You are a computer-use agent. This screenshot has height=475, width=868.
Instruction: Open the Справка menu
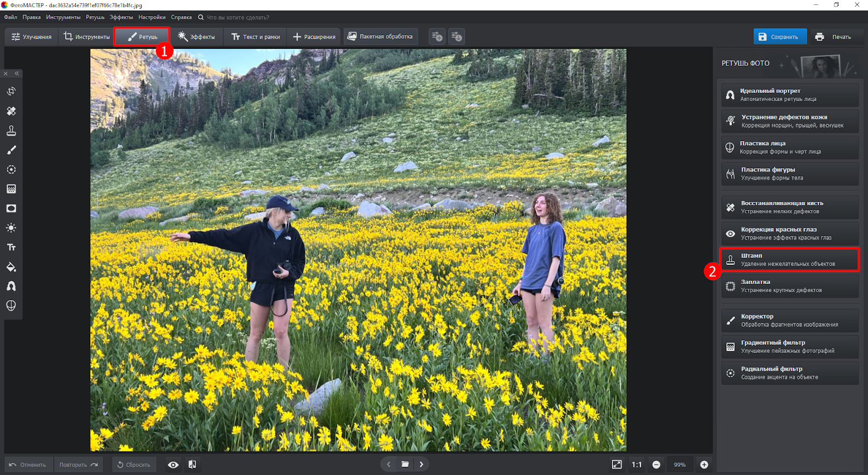coord(181,17)
